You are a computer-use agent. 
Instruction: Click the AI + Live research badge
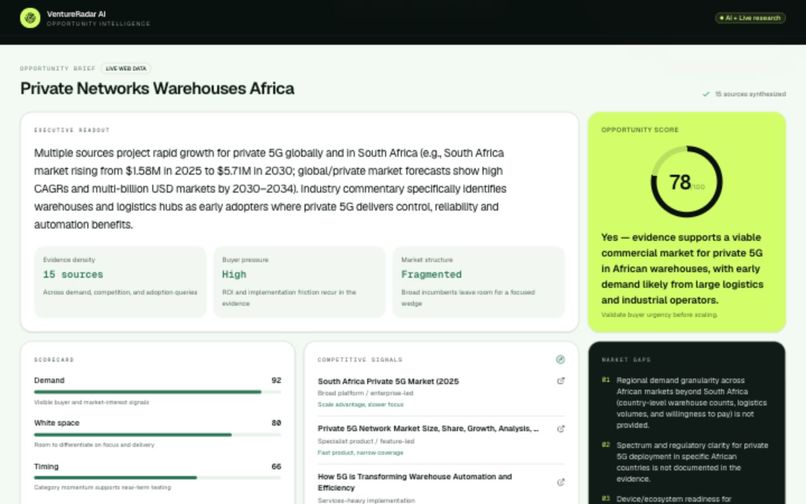click(750, 18)
